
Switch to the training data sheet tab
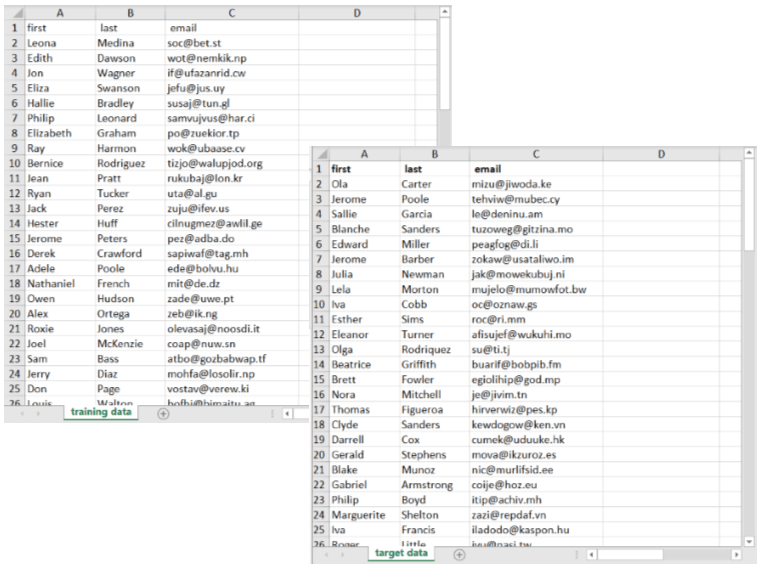[101, 412]
